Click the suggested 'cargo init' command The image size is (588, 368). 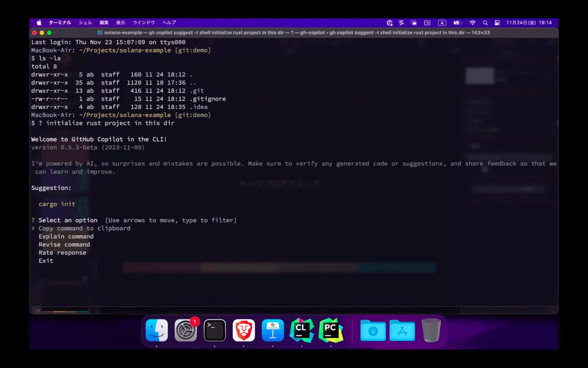[57, 204]
